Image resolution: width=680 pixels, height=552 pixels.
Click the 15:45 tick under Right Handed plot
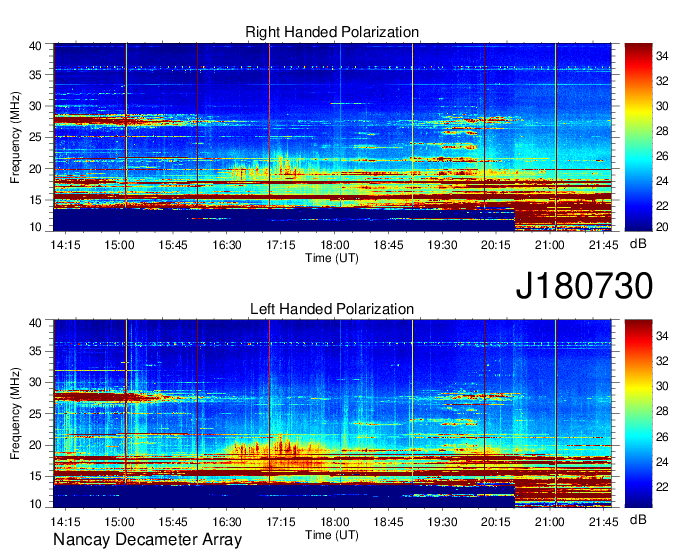pos(173,245)
